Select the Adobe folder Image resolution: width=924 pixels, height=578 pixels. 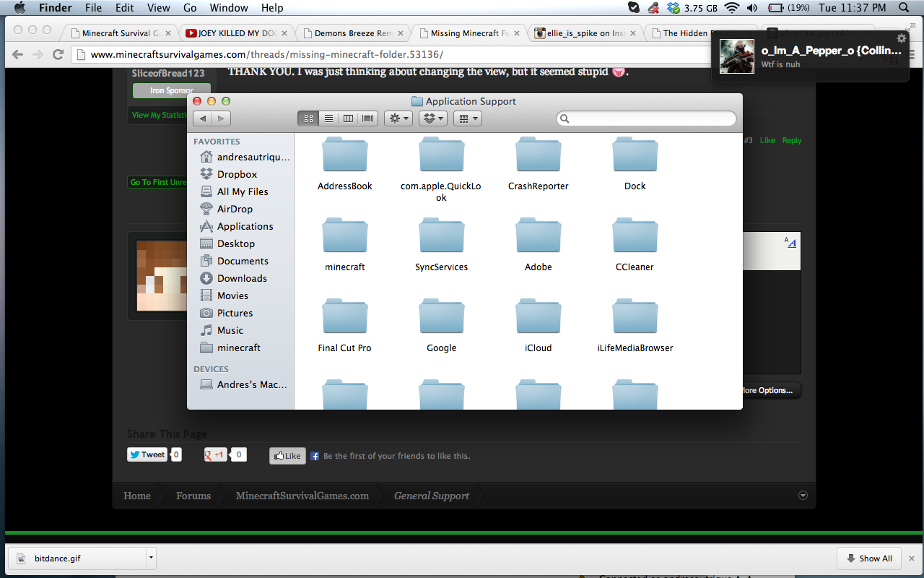[x=539, y=236]
